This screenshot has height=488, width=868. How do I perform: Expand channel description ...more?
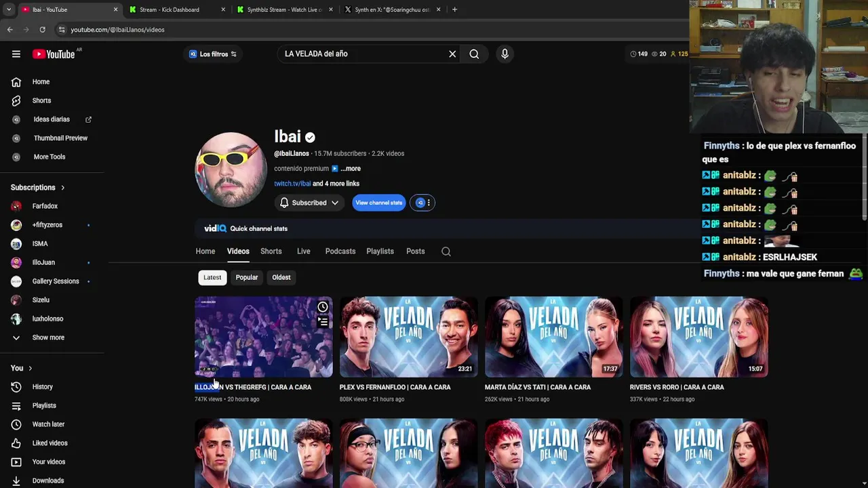(x=351, y=169)
